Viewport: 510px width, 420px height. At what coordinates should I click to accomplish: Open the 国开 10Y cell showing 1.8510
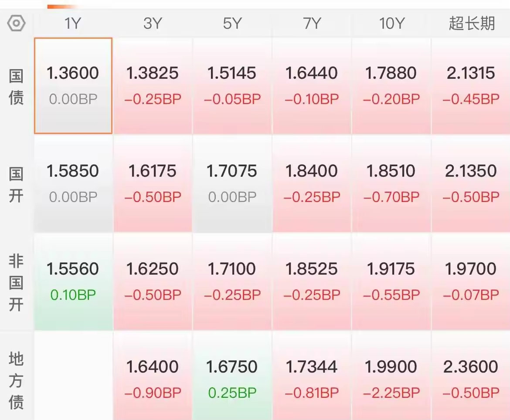391,183
